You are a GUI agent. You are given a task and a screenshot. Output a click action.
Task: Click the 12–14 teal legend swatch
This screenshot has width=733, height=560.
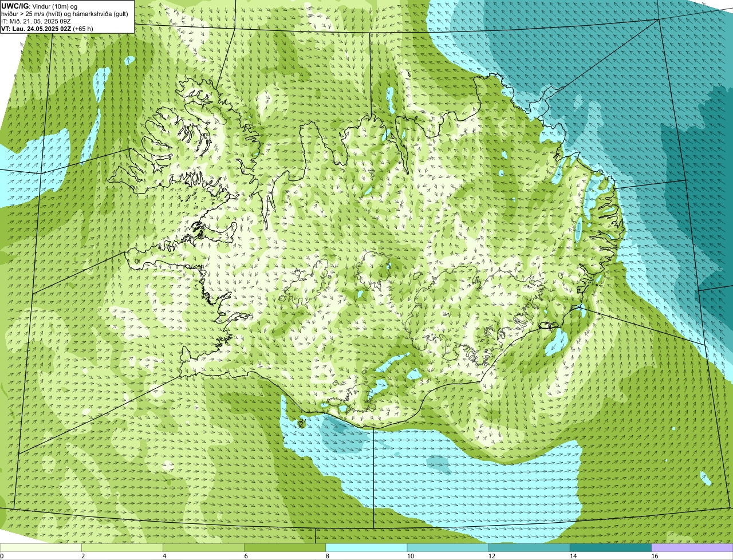[x=529, y=548]
